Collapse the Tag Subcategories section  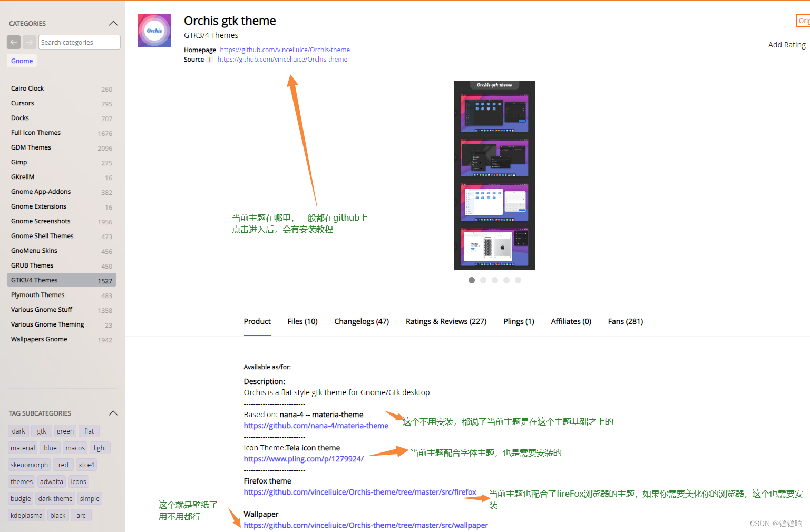pos(113,413)
